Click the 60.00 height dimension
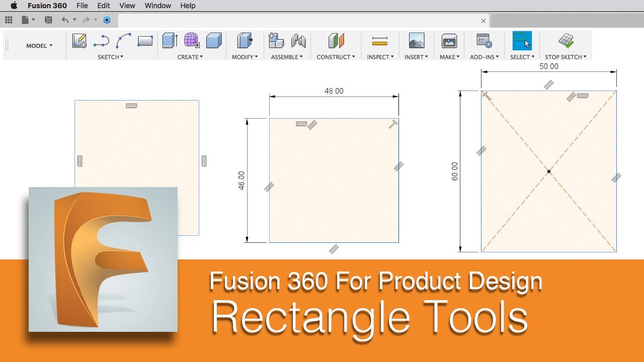The width and height of the screenshot is (644, 362). [x=455, y=171]
